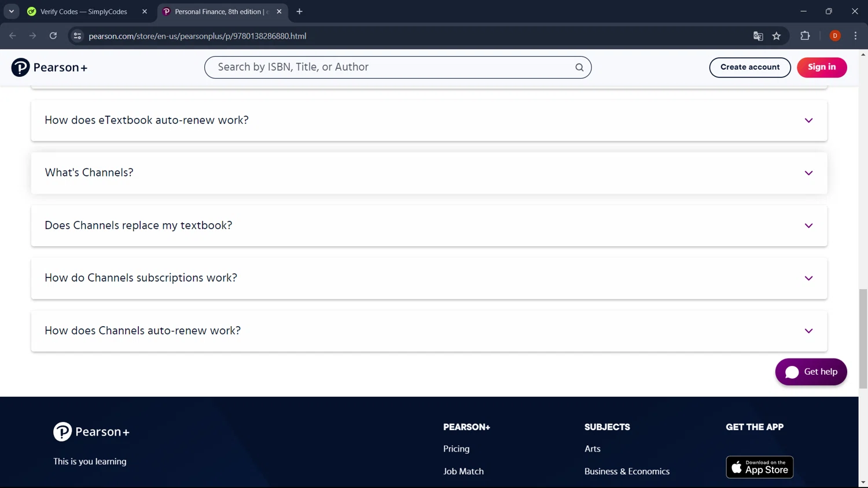This screenshot has width=868, height=488.
Task: Click the App Store download badge
Action: (x=759, y=467)
